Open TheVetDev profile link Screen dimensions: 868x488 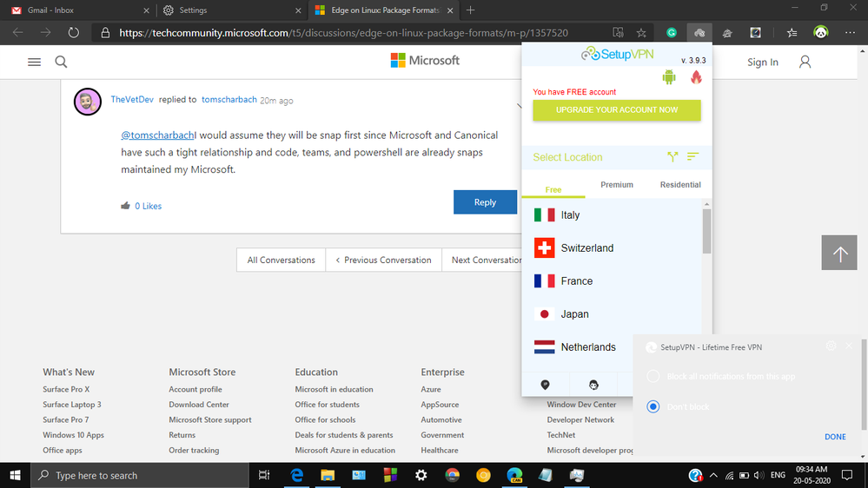tap(132, 100)
